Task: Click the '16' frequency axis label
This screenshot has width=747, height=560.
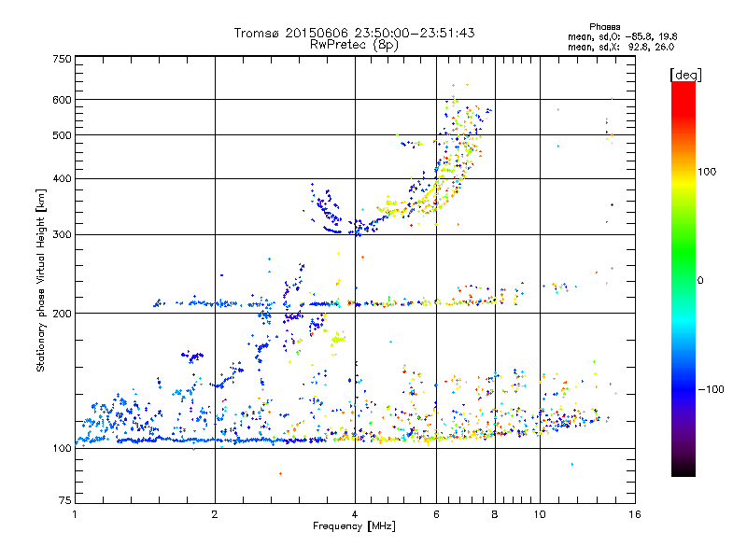Action: (635, 514)
